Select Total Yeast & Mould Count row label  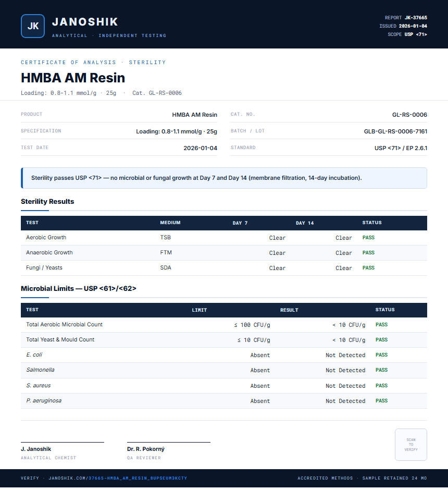point(60,339)
